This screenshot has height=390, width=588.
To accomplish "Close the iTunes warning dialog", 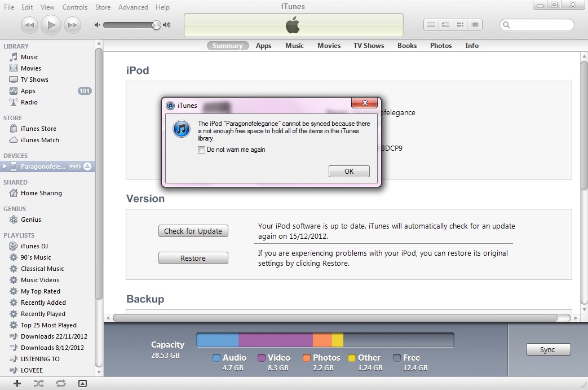I will click(x=365, y=103).
